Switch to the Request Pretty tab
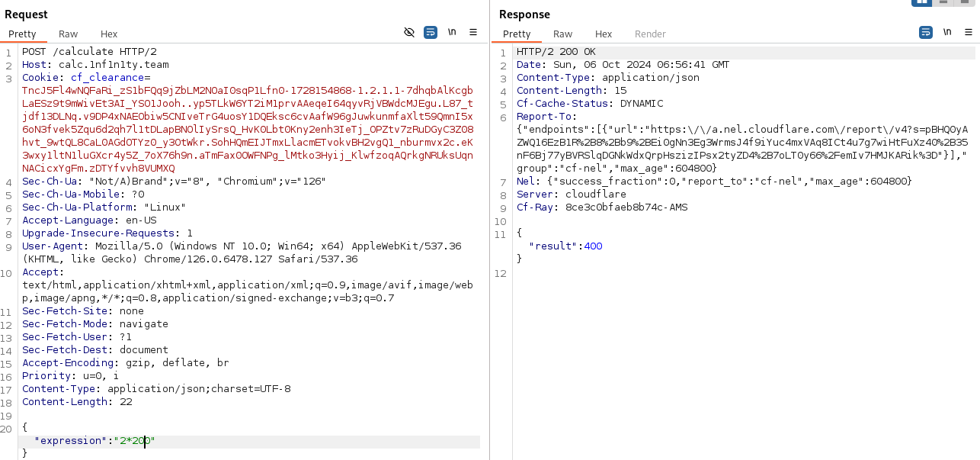Screen dimensions: 980x460 click(x=22, y=34)
